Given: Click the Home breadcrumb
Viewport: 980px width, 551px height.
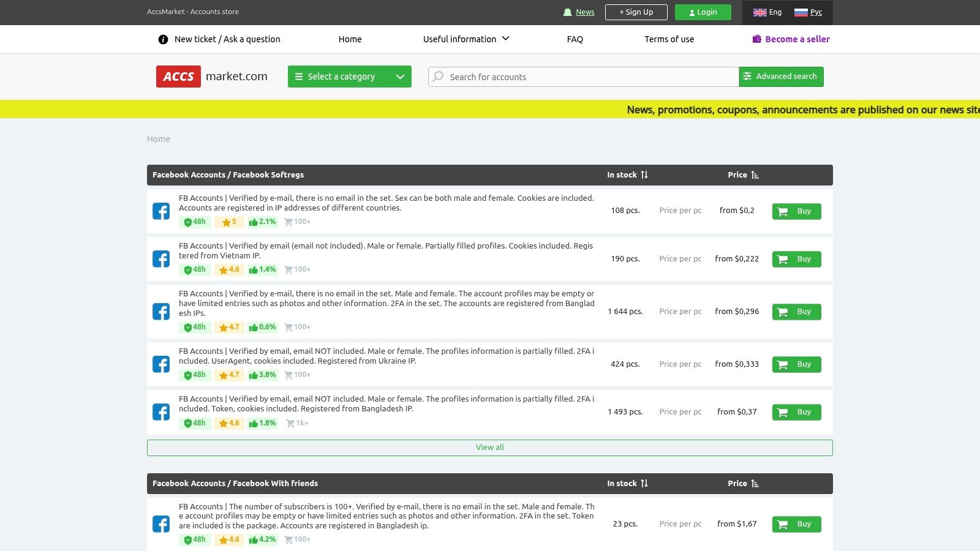Looking at the screenshot, I should coord(159,139).
